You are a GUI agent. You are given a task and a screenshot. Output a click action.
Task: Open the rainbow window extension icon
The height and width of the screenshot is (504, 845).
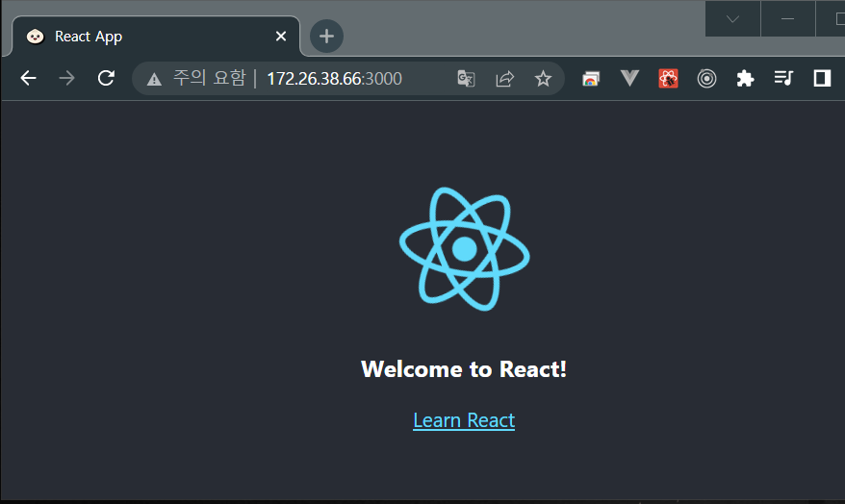click(591, 79)
